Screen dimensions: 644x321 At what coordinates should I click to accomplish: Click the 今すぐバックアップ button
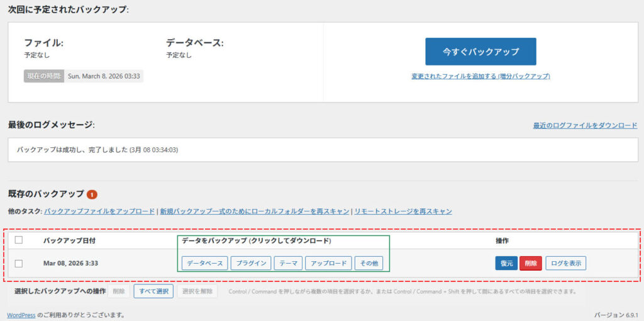point(480,52)
